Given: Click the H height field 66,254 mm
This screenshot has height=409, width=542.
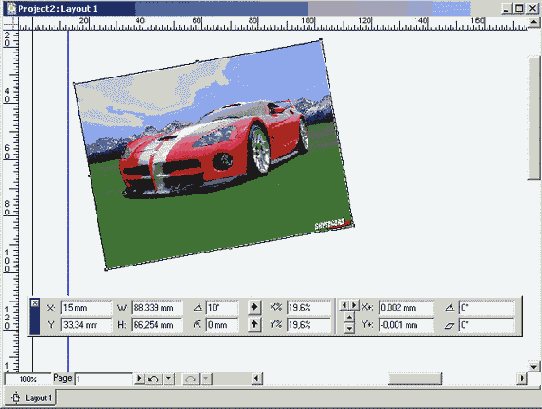Looking at the screenshot, I should pyautogui.click(x=157, y=325).
